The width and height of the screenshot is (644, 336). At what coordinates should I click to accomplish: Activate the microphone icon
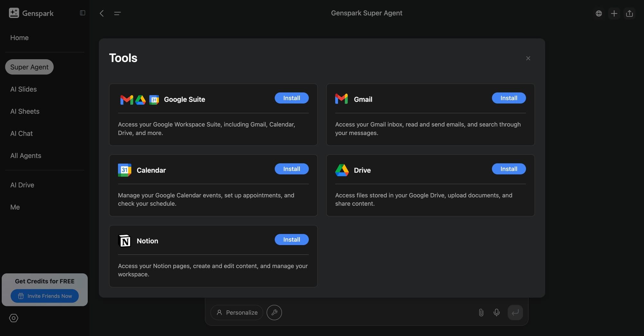(496, 312)
